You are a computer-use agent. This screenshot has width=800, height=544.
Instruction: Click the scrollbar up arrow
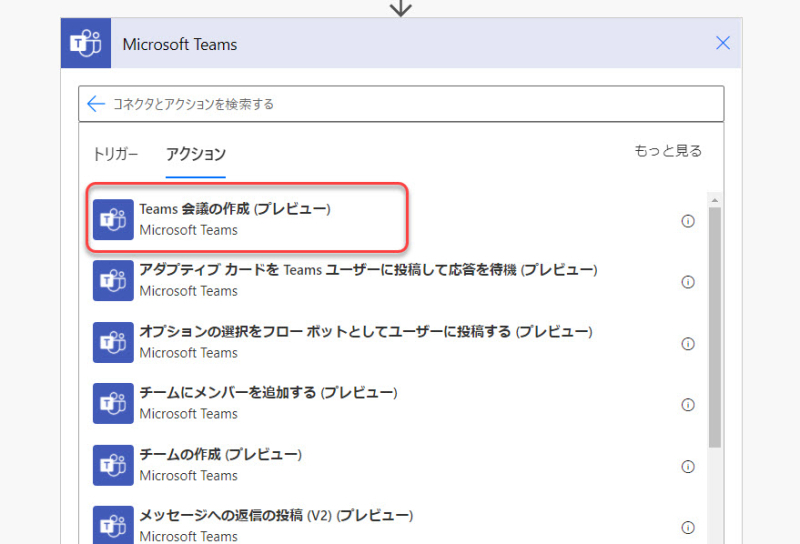(x=714, y=200)
